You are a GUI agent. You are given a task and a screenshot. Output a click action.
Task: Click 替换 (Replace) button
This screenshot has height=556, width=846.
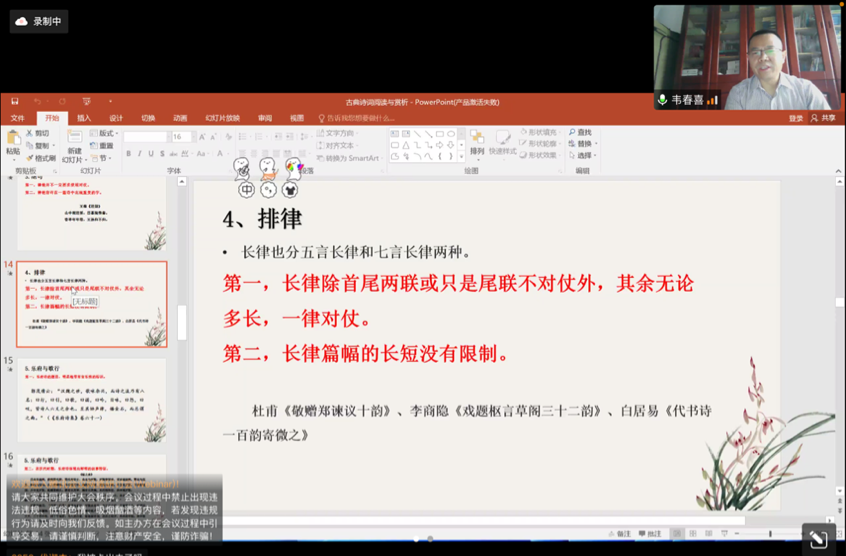582,143
